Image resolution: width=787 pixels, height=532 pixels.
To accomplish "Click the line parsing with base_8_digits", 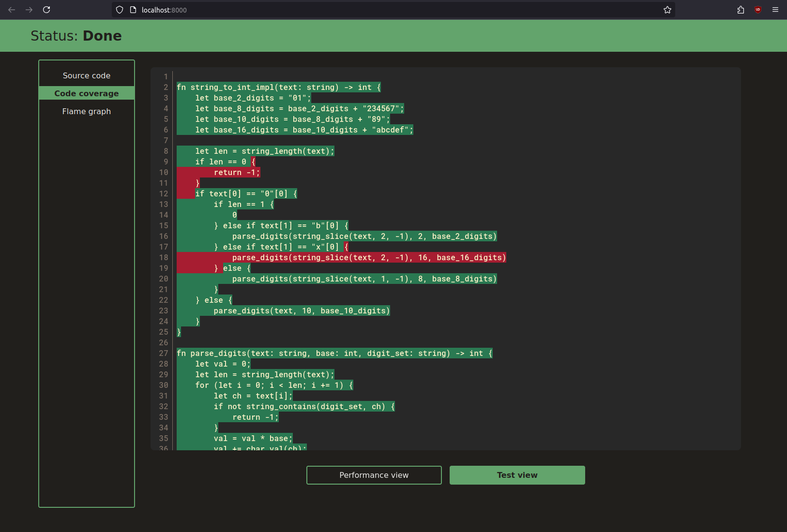I will click(x=364, y=279).
